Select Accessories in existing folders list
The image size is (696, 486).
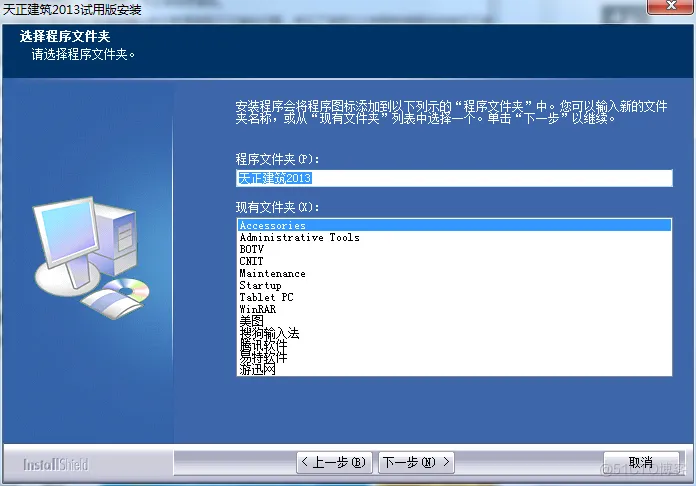click(x=454, y=225)
